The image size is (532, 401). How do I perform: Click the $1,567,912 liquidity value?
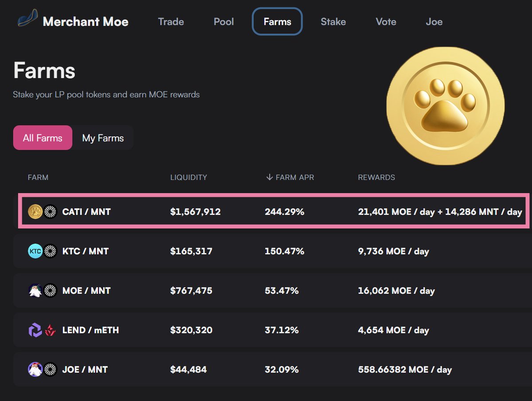pyautogui.click(x=196, y=212)
